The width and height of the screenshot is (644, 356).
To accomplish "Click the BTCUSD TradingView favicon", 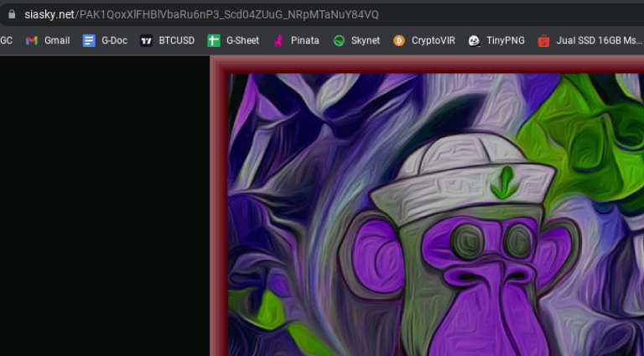I will (147, 40).
